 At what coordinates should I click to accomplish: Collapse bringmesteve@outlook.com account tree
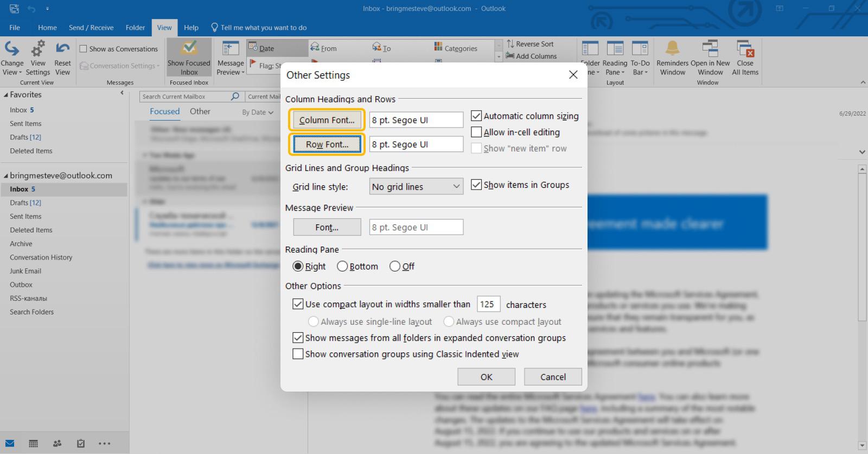[x=6, y=175]
